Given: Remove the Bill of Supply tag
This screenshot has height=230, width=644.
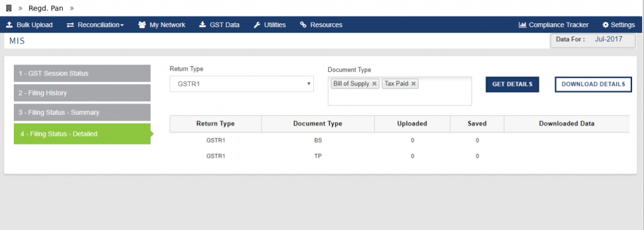Looking at the screenshot, I should (x=374, y=84).
